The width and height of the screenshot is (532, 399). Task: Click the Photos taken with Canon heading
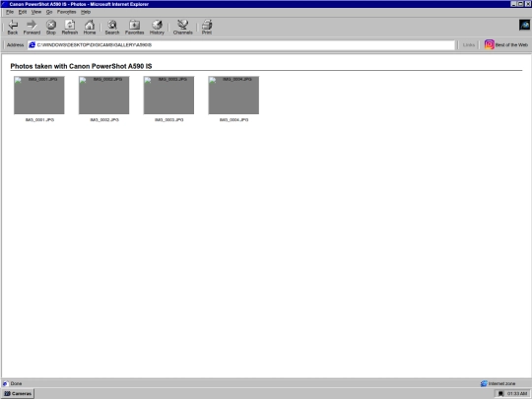click(x=81, y=66)
